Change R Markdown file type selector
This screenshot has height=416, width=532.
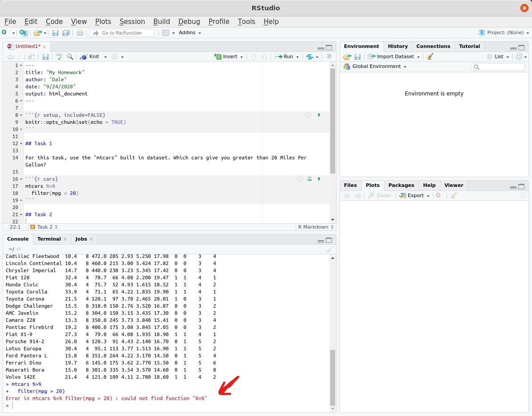316,227
